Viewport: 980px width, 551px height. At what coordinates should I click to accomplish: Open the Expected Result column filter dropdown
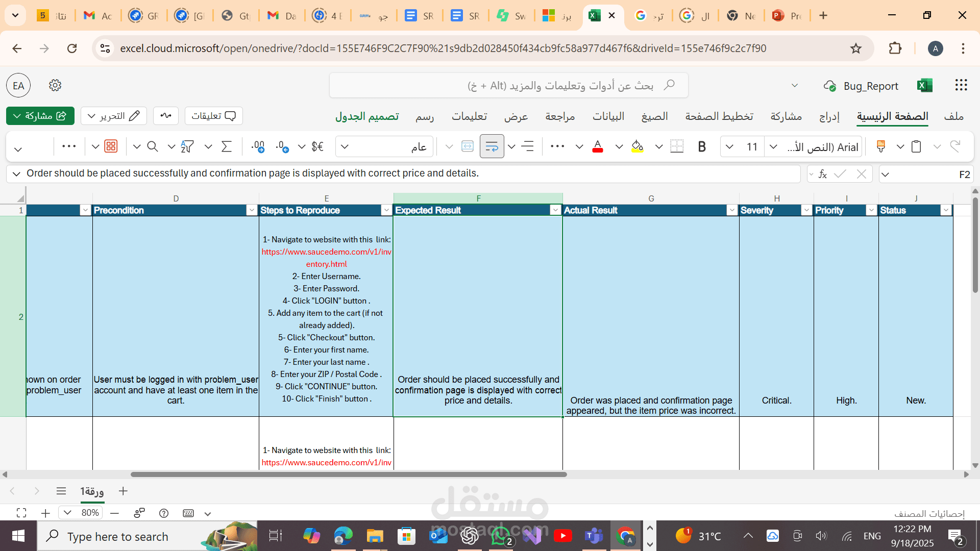[x=555, y=210]
